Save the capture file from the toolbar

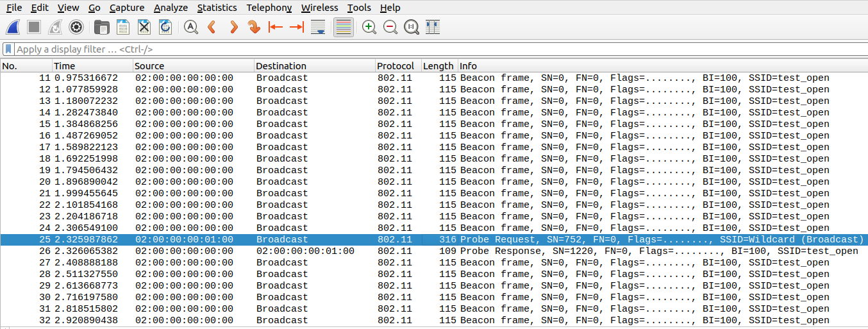(x=122, y=27)
